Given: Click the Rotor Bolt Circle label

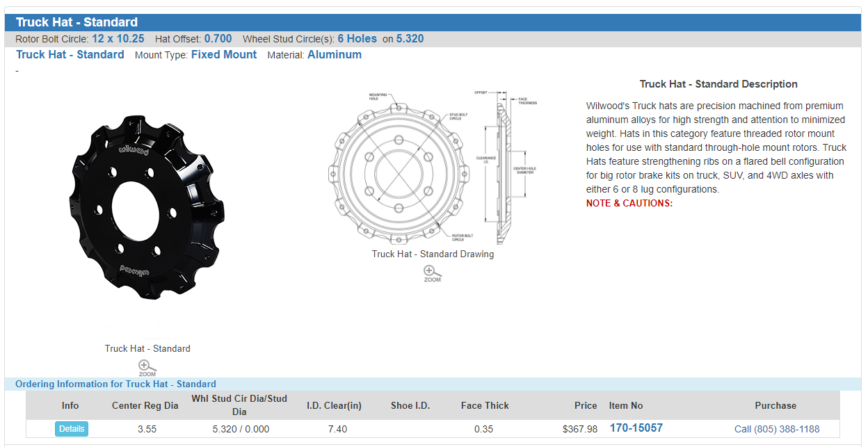Looking at the screenshot, I should point(52,39).
